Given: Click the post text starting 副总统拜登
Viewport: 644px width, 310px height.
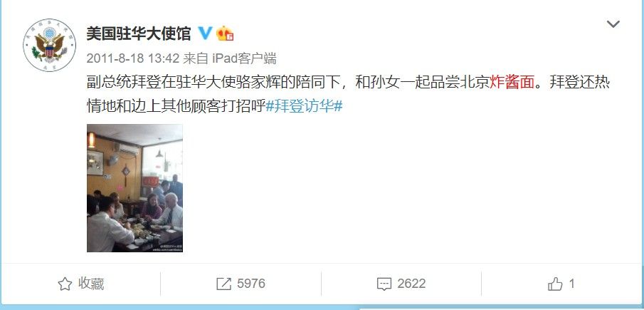Looking at the screenshot, I should (348, 95).
